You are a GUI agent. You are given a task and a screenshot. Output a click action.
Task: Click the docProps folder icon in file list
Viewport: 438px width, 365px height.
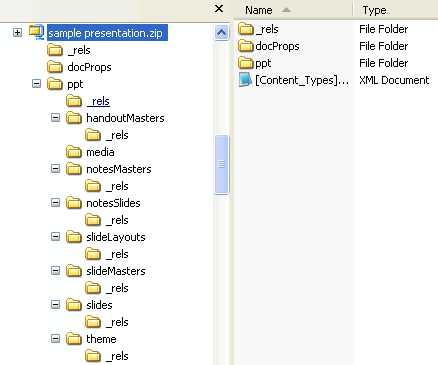[246, 46]
